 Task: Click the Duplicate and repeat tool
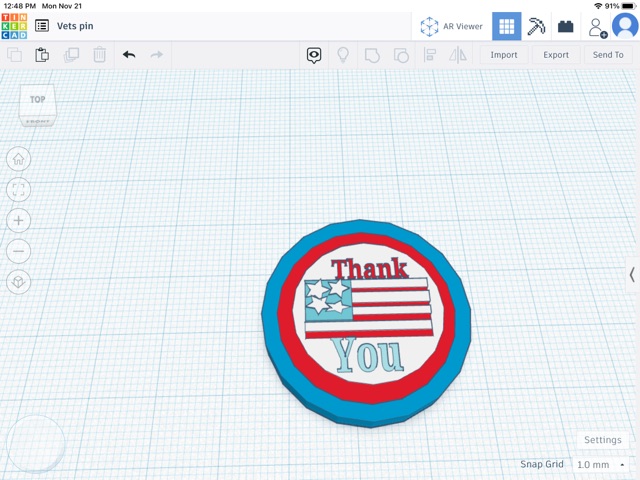(x=71, y=55)
